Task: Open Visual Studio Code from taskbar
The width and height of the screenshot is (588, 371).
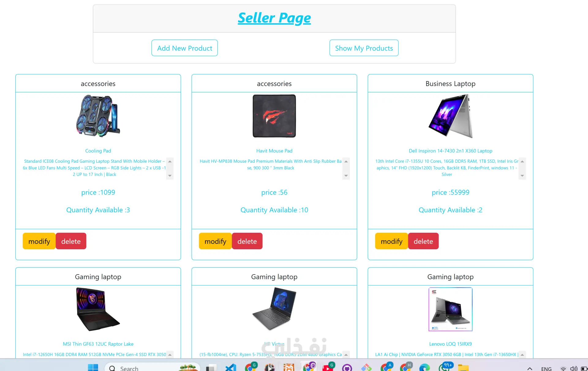Action: (x=231, y=367)
